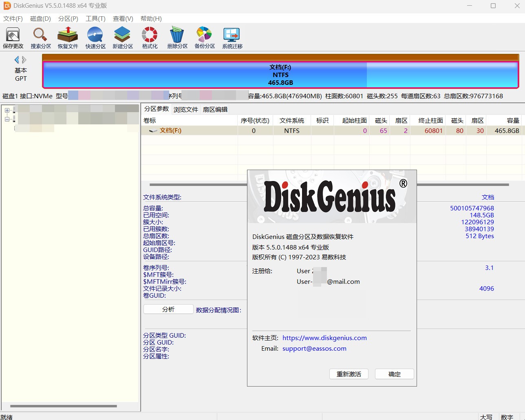Expand the first disk tree node
Viewport: 525px width, 420px height.
pos(7,110)
